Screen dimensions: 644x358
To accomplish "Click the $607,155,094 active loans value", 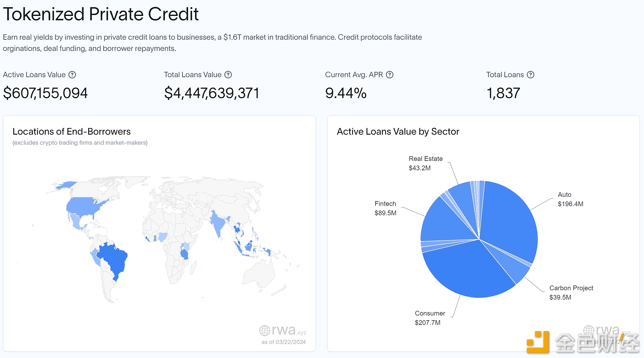I will [45, 93].
